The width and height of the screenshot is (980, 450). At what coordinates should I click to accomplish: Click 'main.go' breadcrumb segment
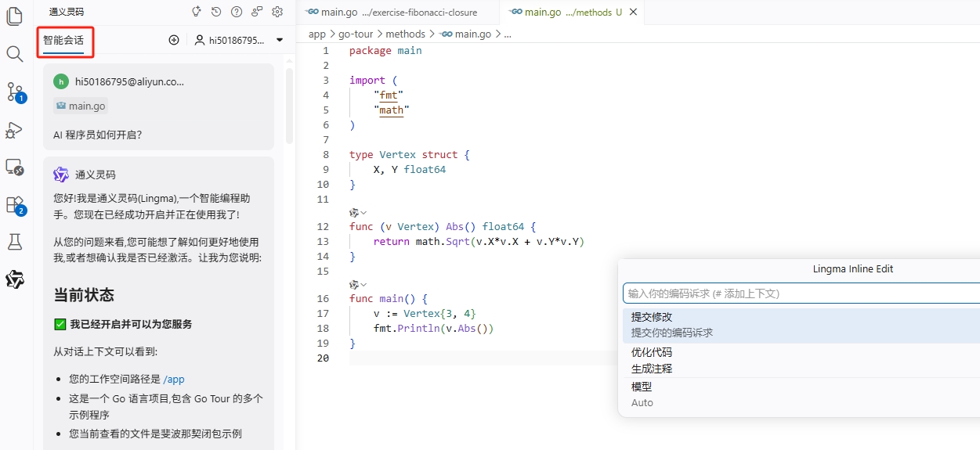473,34
